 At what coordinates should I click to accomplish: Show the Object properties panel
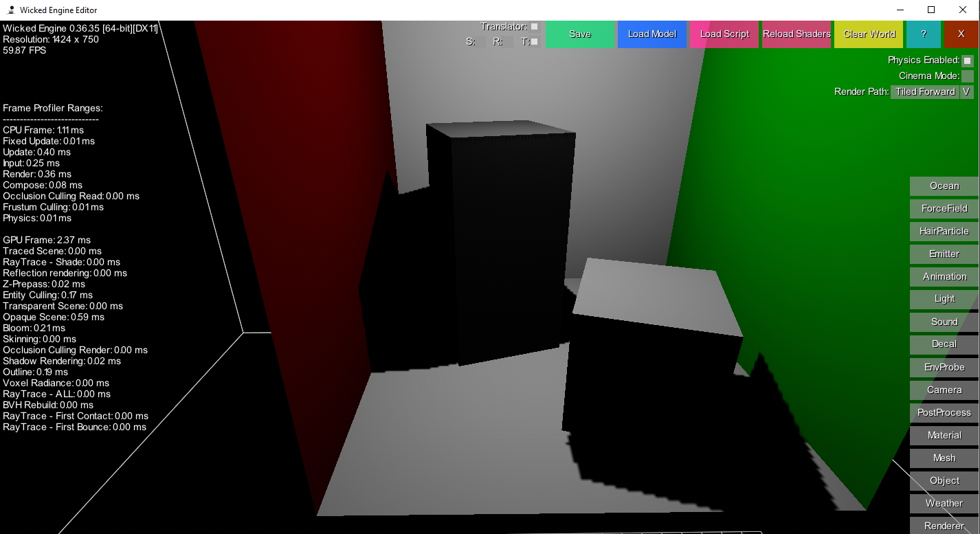pyautogui.click(x=944, y=481)
